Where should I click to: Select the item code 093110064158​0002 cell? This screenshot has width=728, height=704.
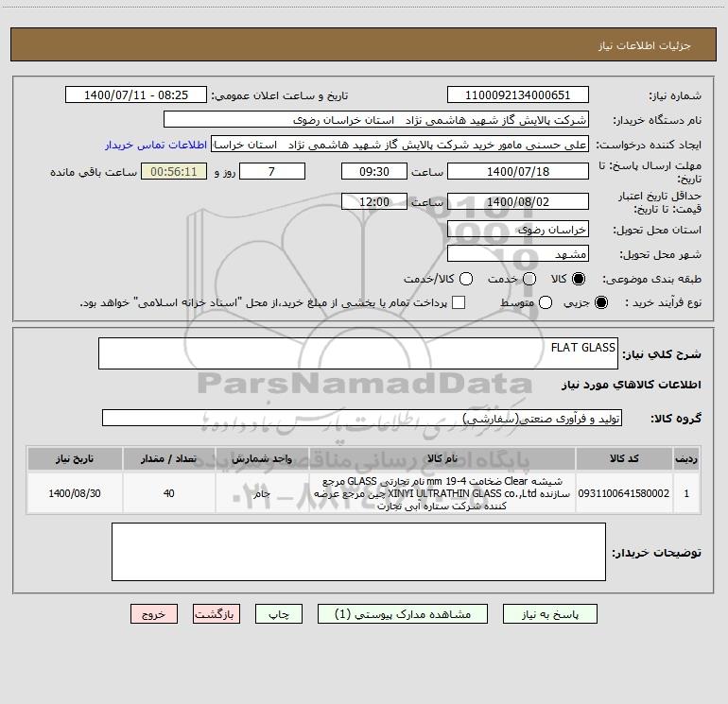[624, 494]
